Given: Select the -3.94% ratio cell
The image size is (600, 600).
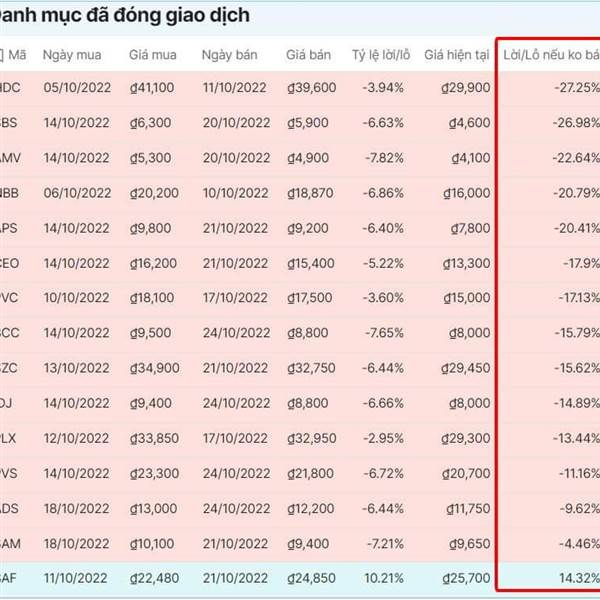Looking at the screenshot, I should [x=383, y=88].
